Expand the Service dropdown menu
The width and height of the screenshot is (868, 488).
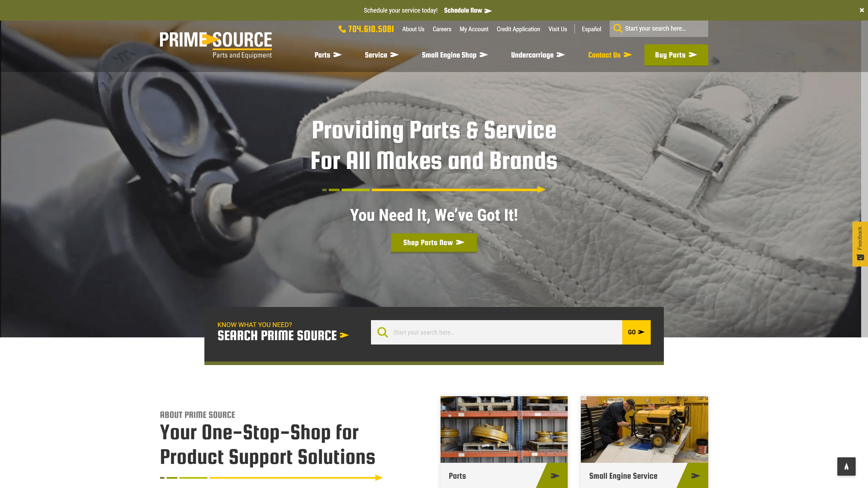pos(381,54)
